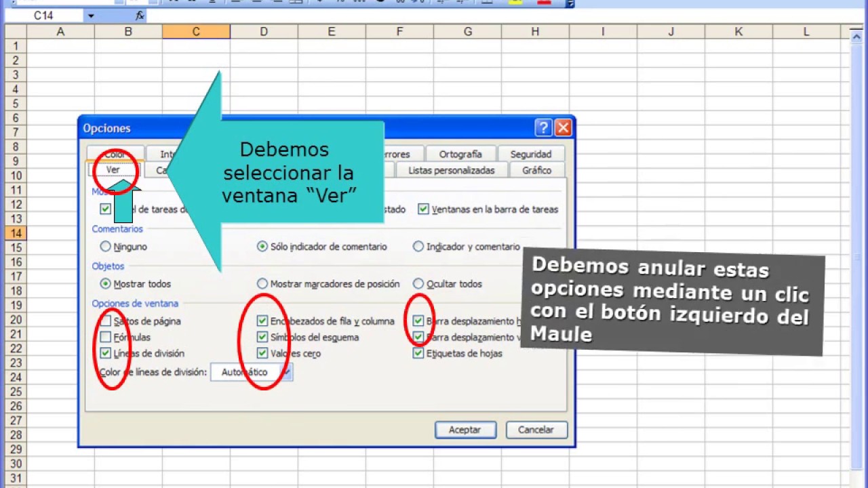Screen dimensions: 868x488
Task: Switch to the Ortografía tab
Action: click(x=460, y=155)
